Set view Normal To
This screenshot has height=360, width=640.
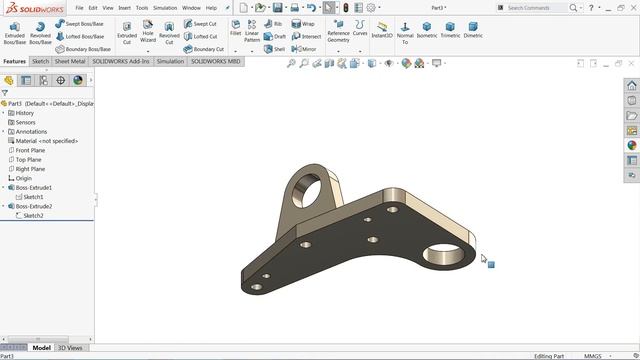[405, 33]
